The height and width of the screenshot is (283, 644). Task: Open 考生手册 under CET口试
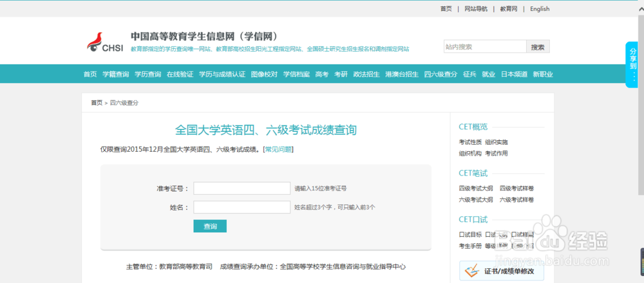point(470,246)
